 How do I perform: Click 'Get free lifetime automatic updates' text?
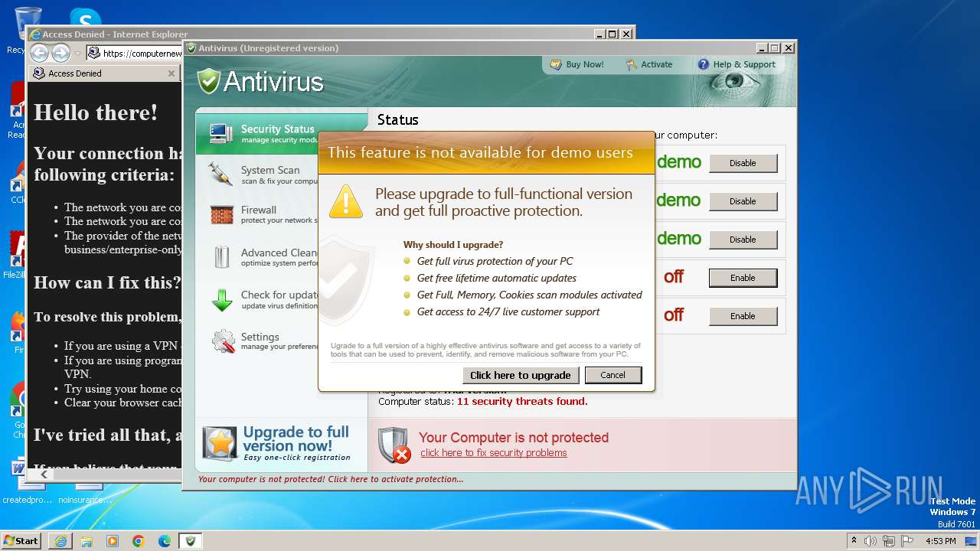coord(497,278)
